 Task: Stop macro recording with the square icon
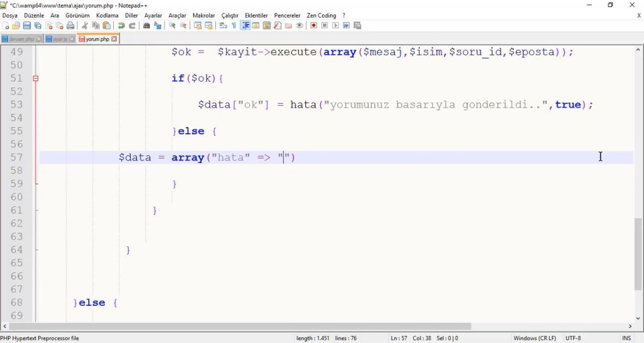click(324, 25)
